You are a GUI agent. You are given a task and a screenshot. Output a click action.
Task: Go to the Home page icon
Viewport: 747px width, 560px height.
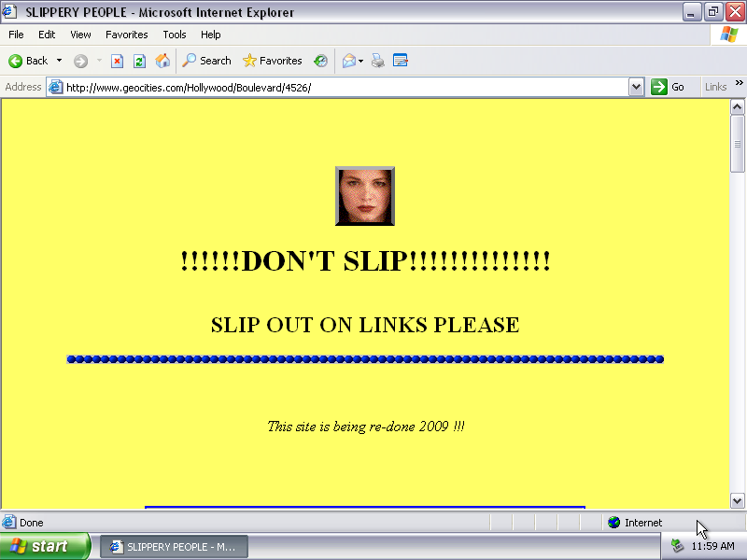click(x=162, y=61)
